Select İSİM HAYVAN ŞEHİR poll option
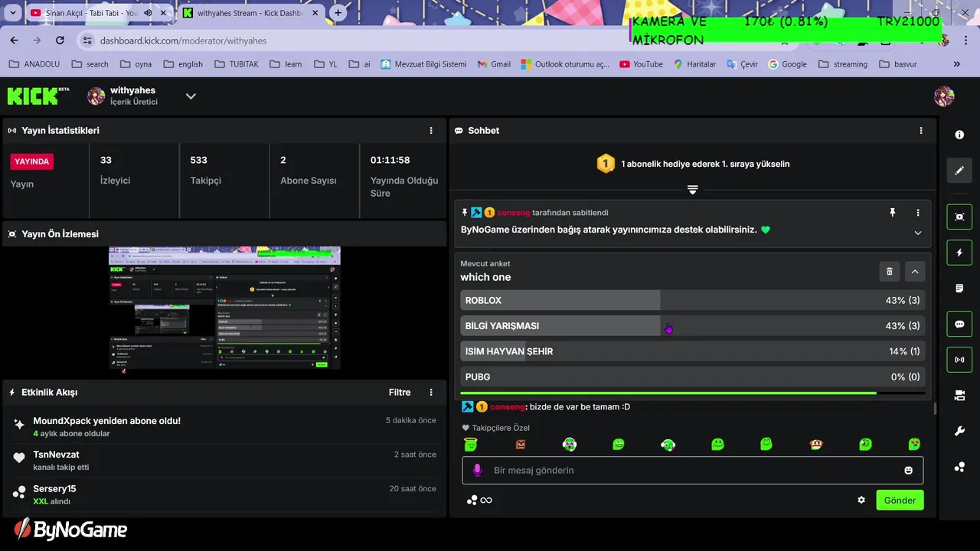980x551 pixels. pos(692,351)
